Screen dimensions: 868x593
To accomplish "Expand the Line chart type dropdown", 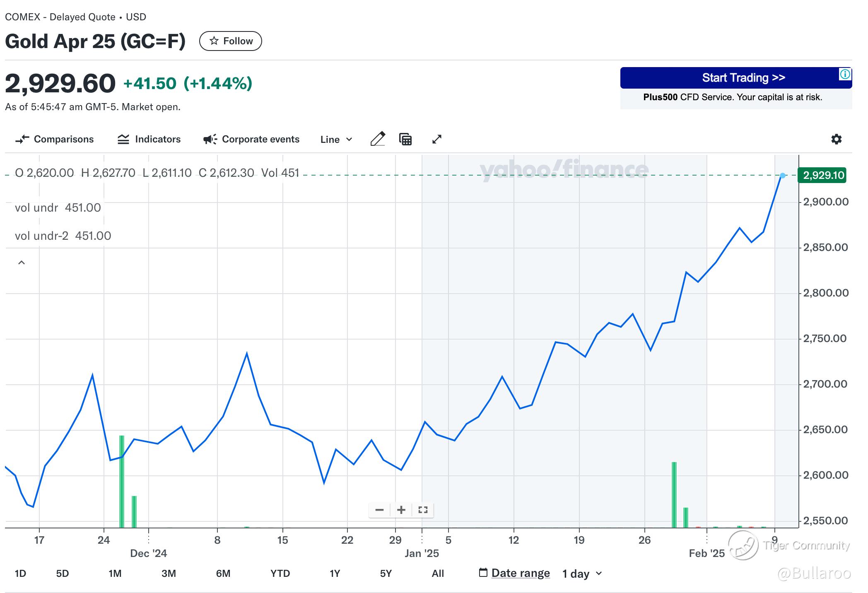I will 336,140.
